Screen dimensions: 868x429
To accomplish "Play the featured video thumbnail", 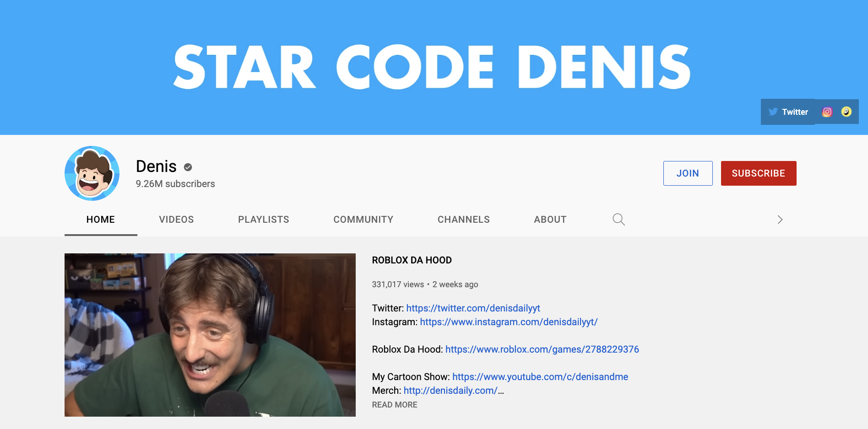I will point(210,335).
